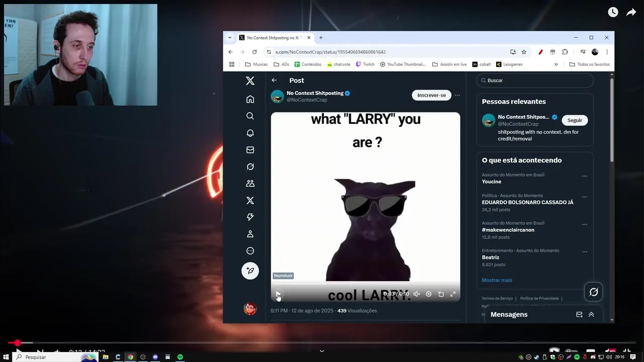Open options for the Eduardo Bolsonaro trend
The width and height of the screenshot is (644, 362).
pyautogui.click(x=585, y=197)
